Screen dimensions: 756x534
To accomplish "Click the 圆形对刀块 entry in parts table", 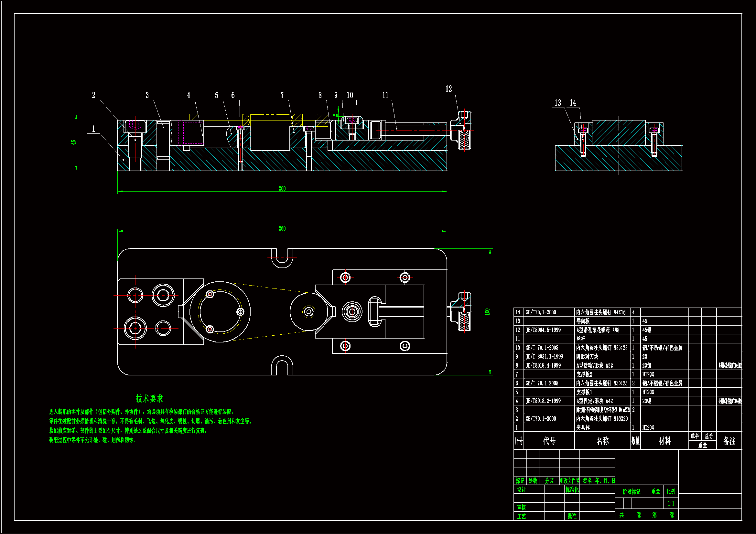I will pos(587,357).
